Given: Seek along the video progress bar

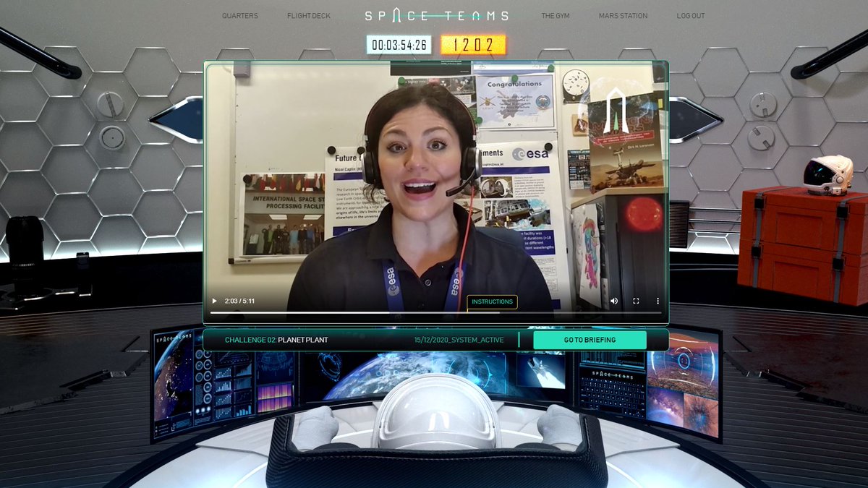Looking at the screenshot, I should 436,312.
